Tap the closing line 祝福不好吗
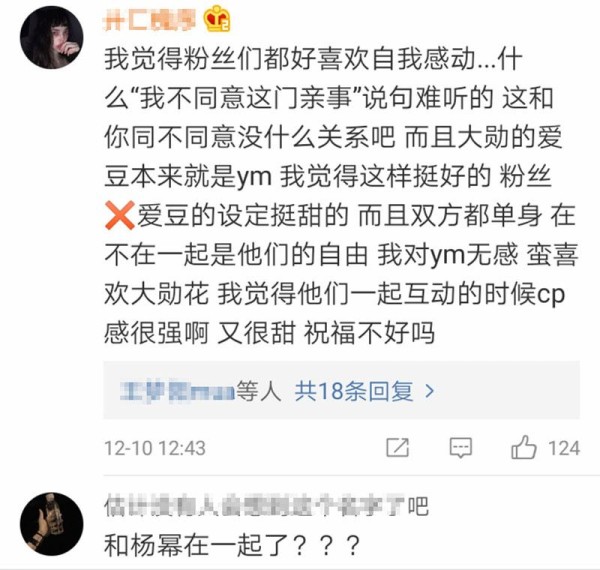Screen dimensions: 600x570 [x=369, y=333]
